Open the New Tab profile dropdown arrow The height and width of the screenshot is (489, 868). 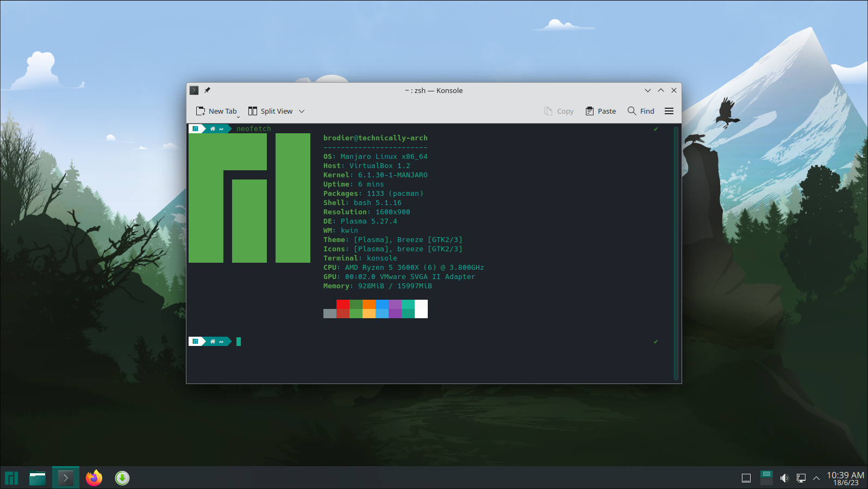[x=238, y=116]
